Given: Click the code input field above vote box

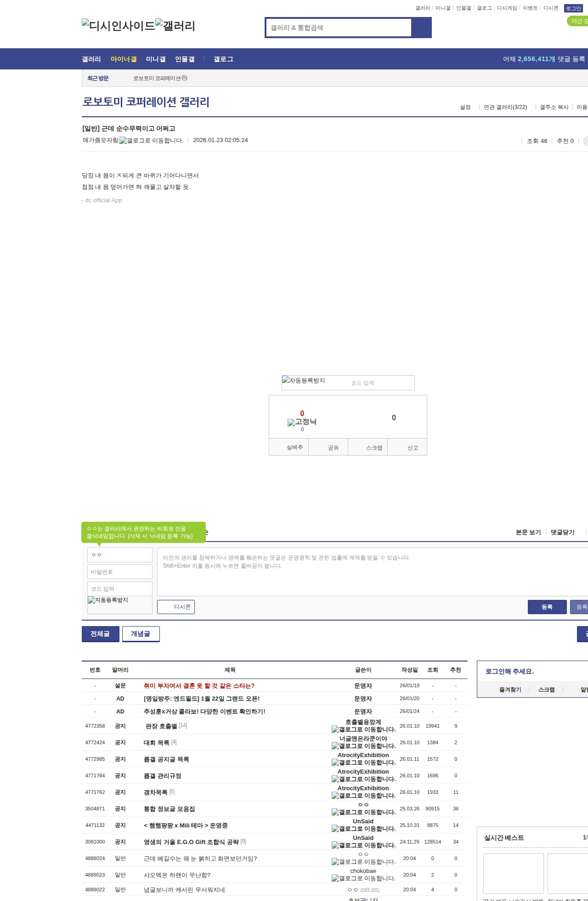Looking at the screenshot, I should (380, 383).
